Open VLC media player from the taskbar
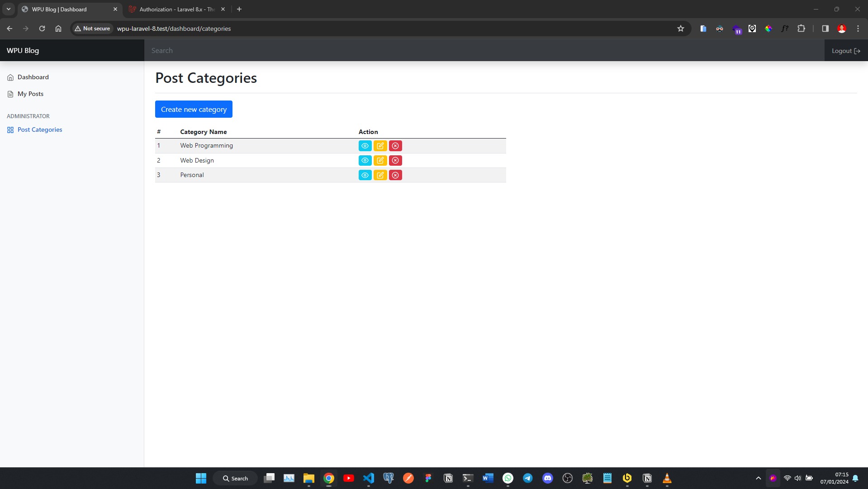 [666, 478]
